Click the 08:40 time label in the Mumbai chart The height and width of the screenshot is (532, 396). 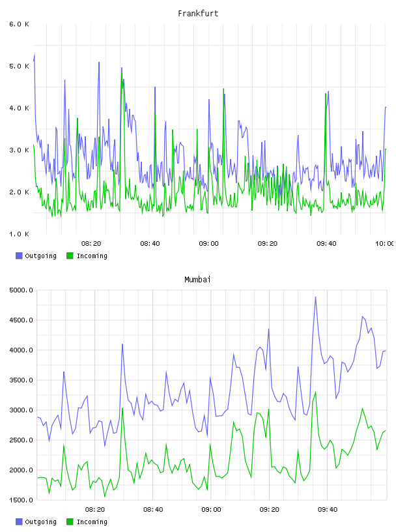(153, 510)
